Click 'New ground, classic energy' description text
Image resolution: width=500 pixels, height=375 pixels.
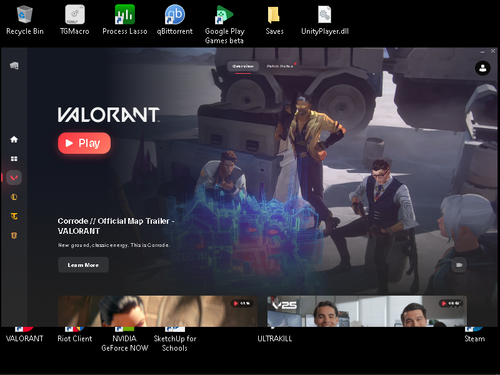pyautogui.click(x=114, y=245)
